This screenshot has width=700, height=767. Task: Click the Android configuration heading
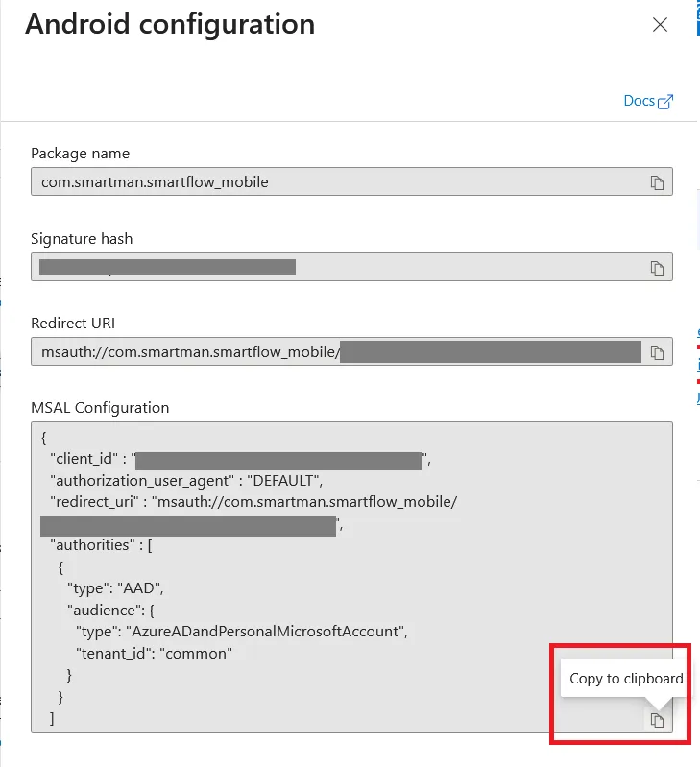click(170, 24)
